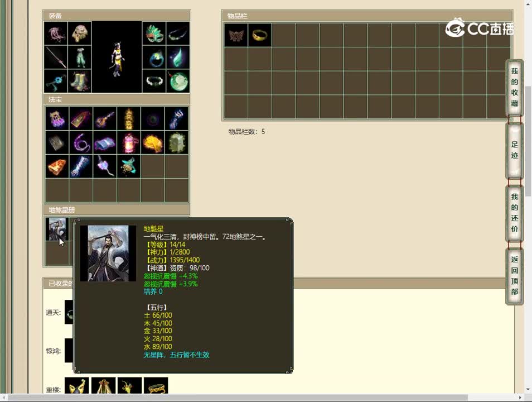Click the 地魁星 title in tooltip
This screenshot has width=532, height=402.
click(x=154, y=229)
